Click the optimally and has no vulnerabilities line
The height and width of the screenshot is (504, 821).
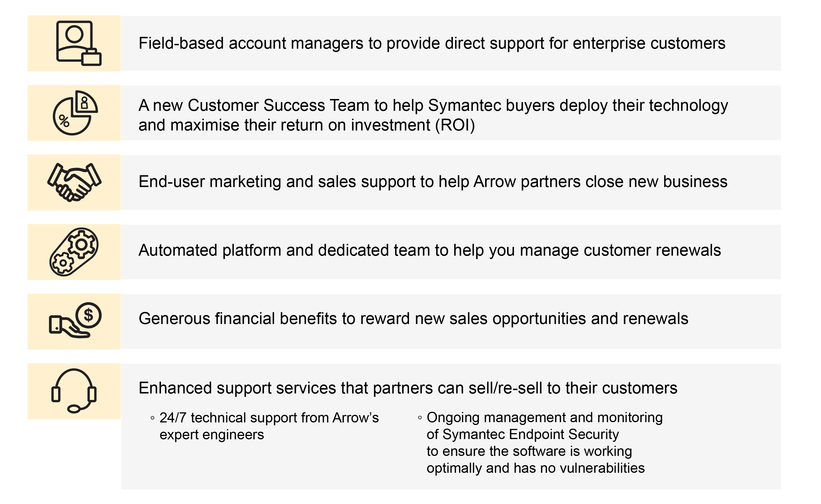click(536, 468)
